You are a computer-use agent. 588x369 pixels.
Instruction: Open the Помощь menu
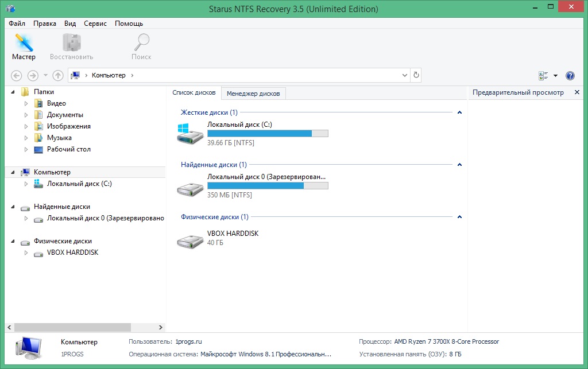pos(129,23)
